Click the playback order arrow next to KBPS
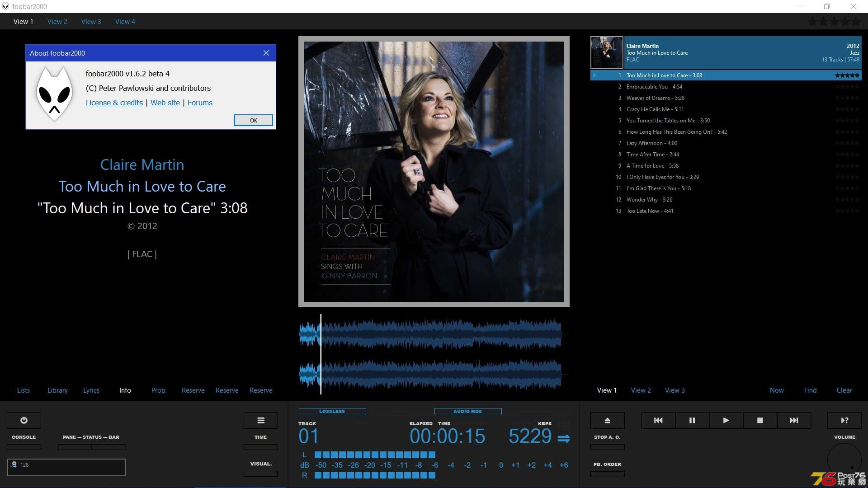Screen dimensions: 868x488 coord(563,438)
